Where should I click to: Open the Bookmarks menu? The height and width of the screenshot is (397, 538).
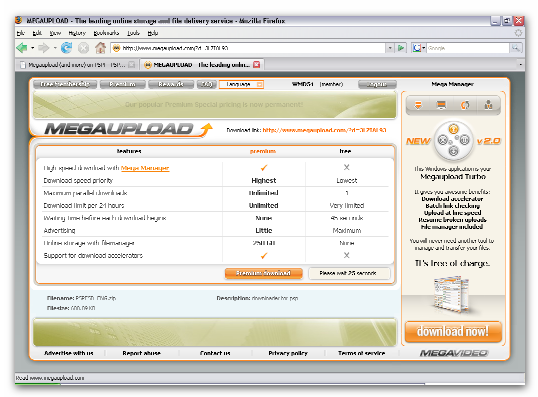click(106, 33)
